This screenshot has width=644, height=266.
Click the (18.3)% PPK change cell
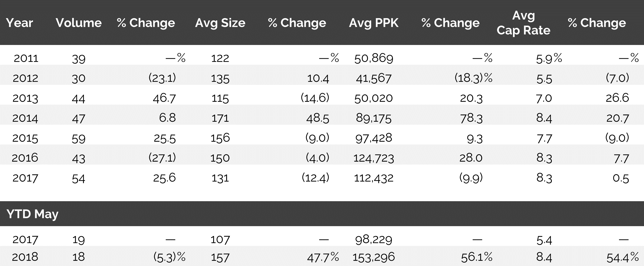pyautogui.click(x=473, y=78)
